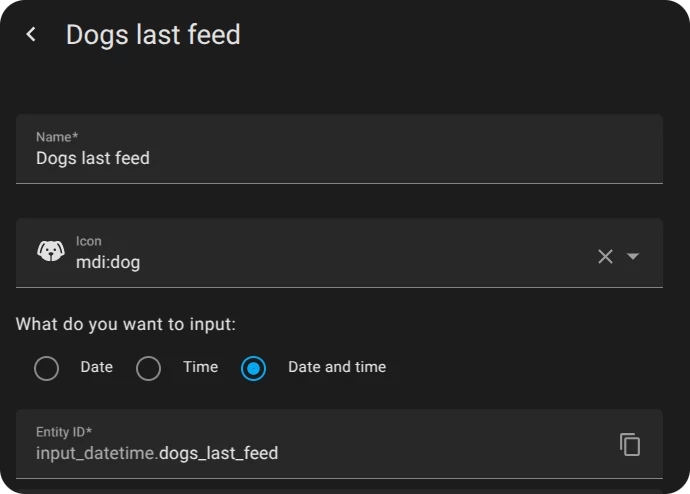Click the "Date" option label text

click(97, 367)
